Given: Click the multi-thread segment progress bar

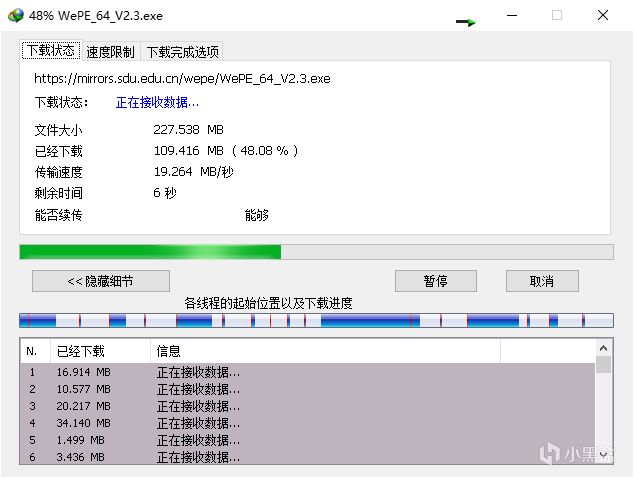Looking at the screenshot, I should (316, 320).
